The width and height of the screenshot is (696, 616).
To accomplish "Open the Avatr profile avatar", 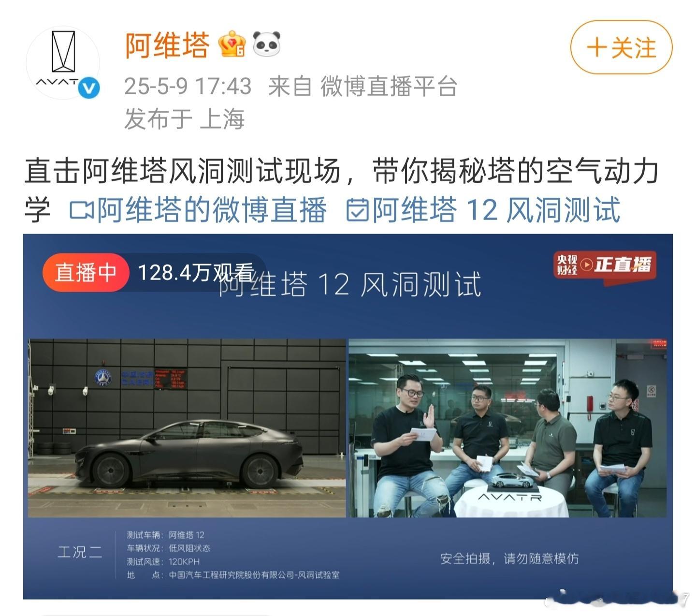I will click(x=62, y=63).
